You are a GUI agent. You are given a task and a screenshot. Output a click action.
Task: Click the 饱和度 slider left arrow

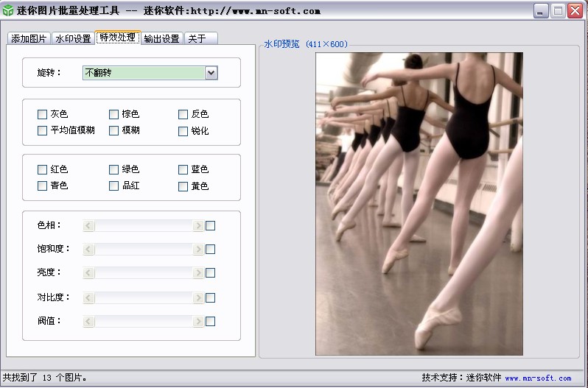click(x=88, y=249)
